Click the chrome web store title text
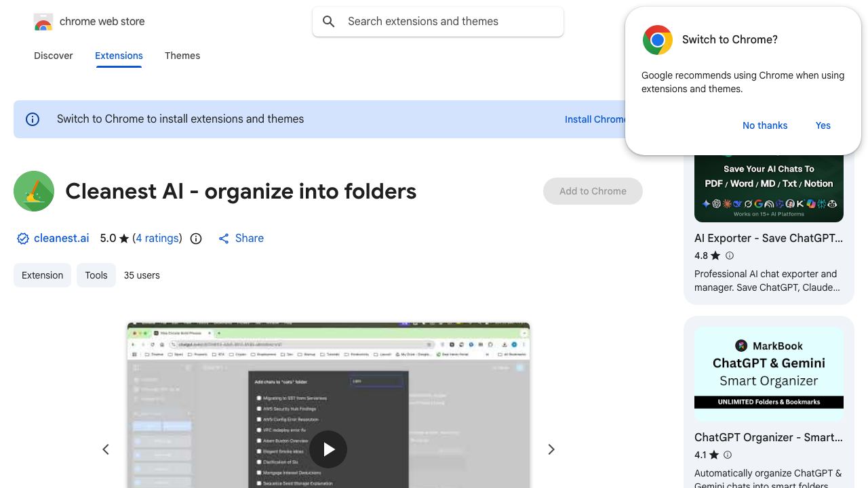The width and height of the screenshot is (868, 488). click(102, 22)
